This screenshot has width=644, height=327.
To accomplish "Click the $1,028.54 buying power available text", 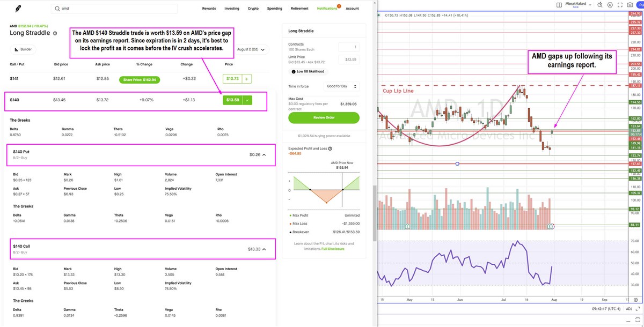I will click(x=324, y=136).
